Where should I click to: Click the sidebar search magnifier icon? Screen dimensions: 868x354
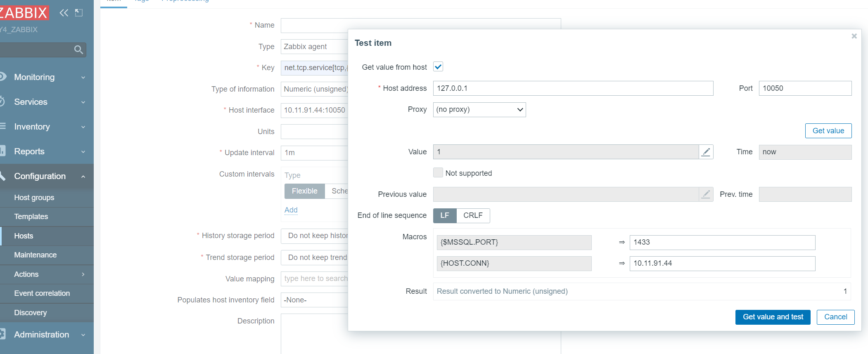tap(78, 50)
